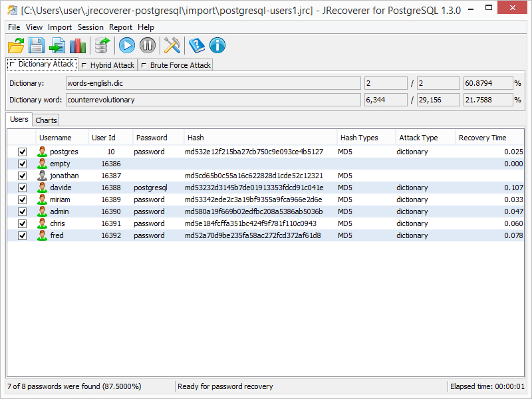Viewport: 532px width, 399px height.
Task: Open the Report menu
Action: point(120,27)
